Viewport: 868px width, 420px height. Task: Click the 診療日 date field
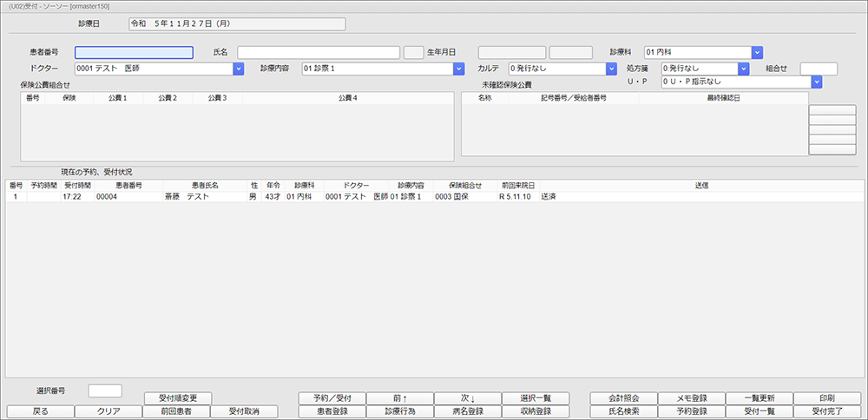237,23
